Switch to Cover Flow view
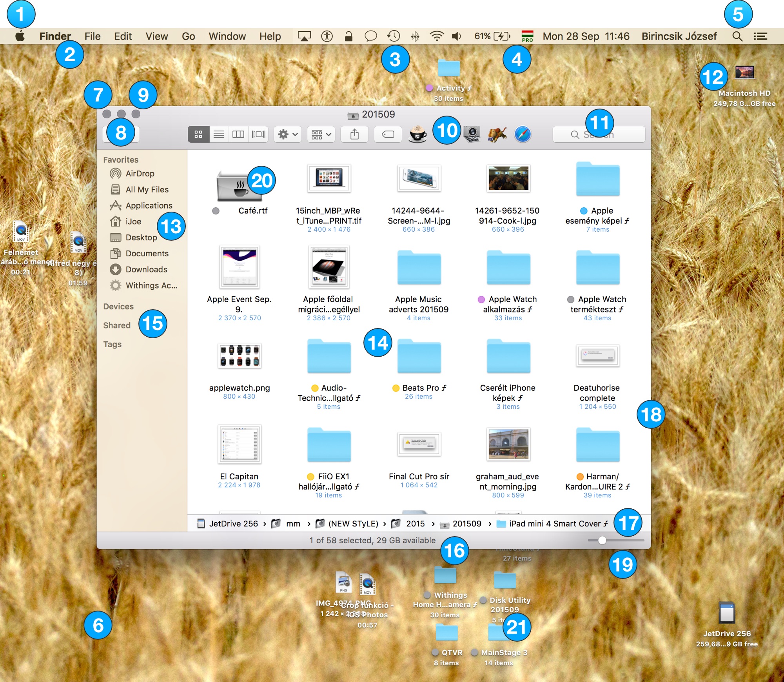This screenshot has width=784, height=682. click(259, 134)
